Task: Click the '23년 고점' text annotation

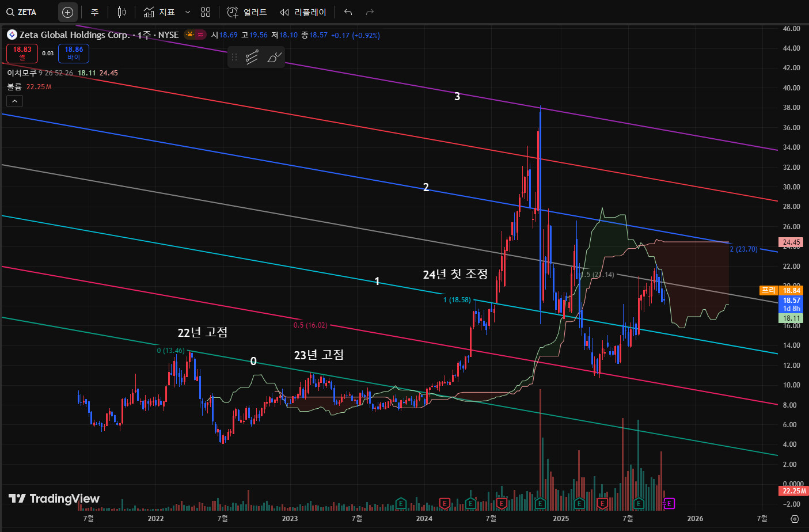Action: tap(319, 355)
